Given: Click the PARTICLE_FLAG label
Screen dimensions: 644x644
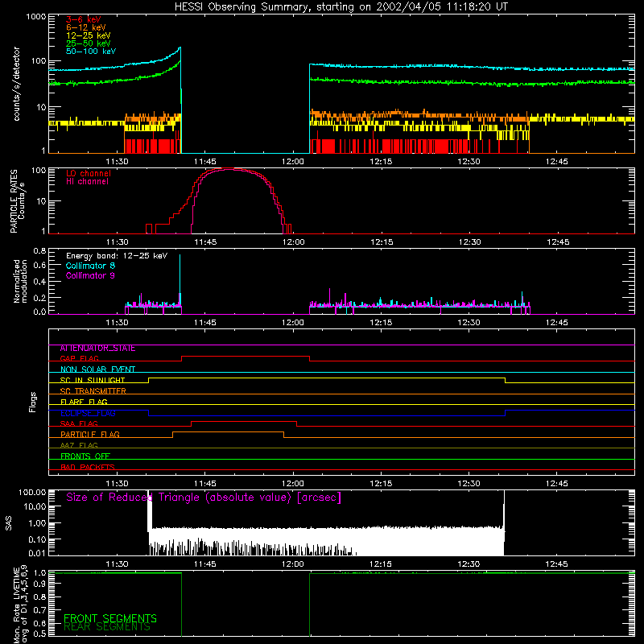Looking at the screenshot, I should click(x=90, y=435).
